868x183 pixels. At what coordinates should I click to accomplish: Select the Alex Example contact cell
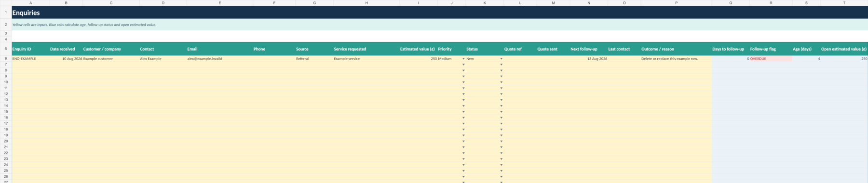(163, 59)
